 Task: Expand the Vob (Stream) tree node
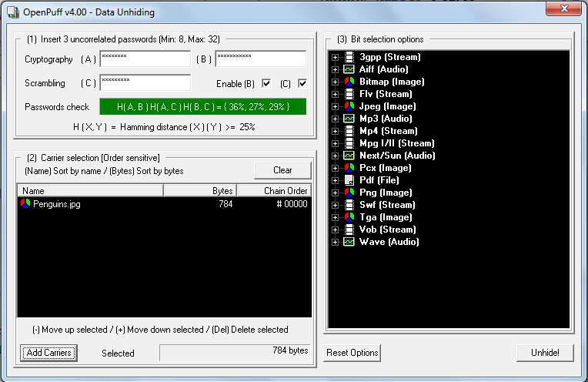pyautogui.click(x=336, y=230)
